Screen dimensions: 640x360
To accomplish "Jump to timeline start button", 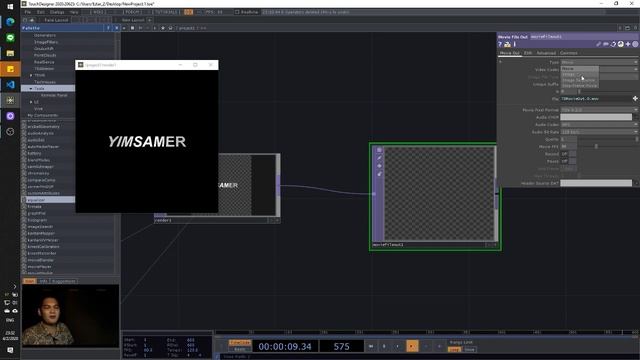I will [371, 346].
